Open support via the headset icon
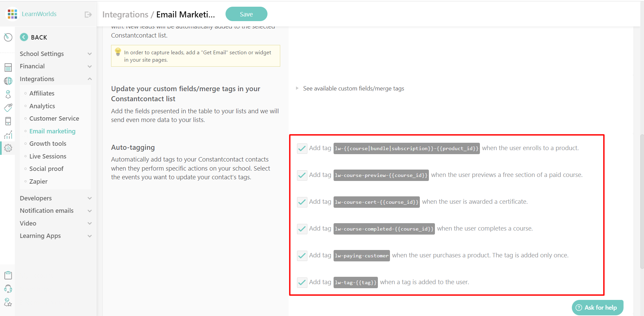 8,289
